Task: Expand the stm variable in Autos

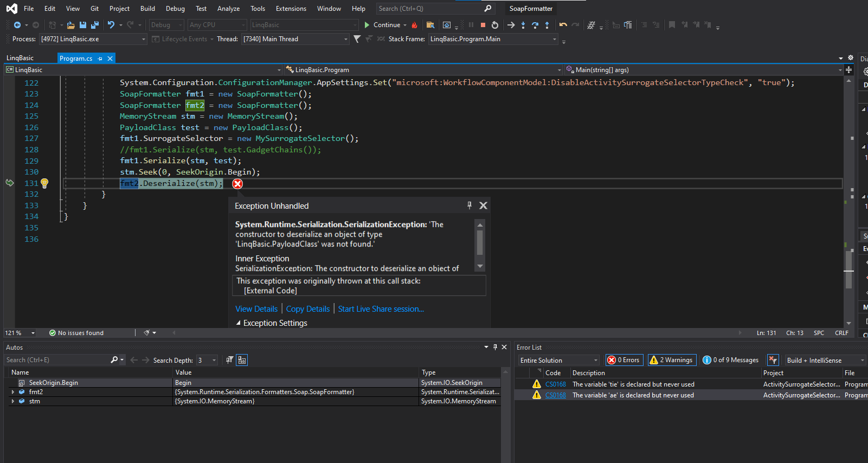Action: click(12, 401)
